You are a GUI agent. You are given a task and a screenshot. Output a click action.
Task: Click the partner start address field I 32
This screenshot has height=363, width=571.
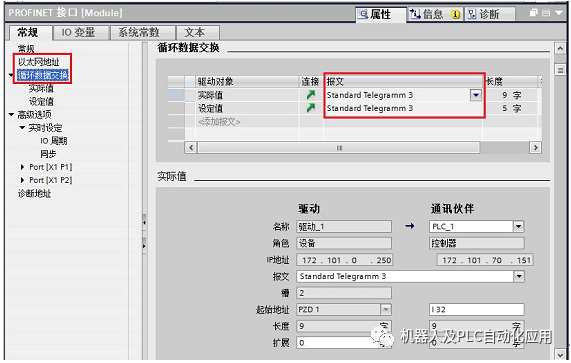pos(477,309)
